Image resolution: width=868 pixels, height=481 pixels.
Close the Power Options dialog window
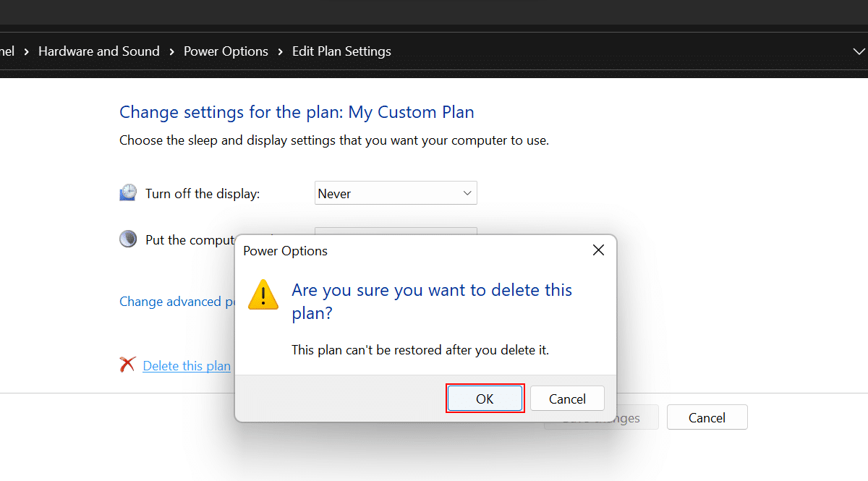tap(598, 250)
